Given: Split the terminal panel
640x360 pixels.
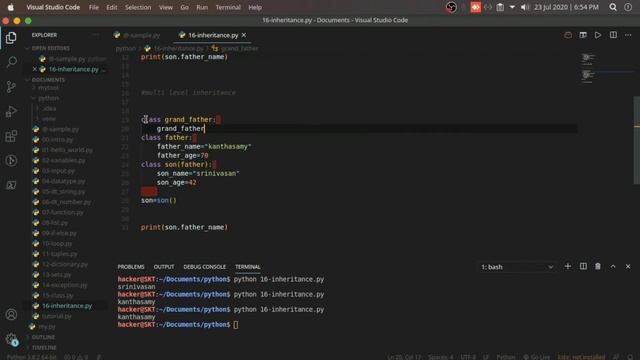Looking at the screenshot, I should point(583,267).
